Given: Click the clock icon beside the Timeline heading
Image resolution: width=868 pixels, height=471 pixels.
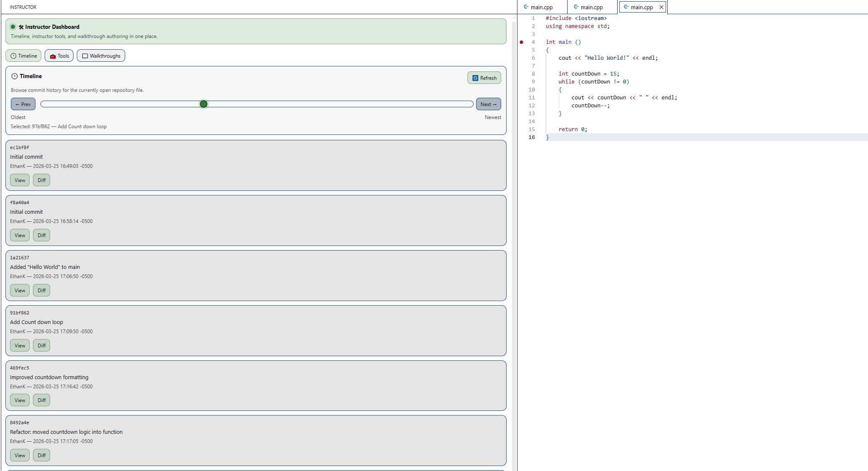Looking at the screenshot, I should [x=15, y=76].
